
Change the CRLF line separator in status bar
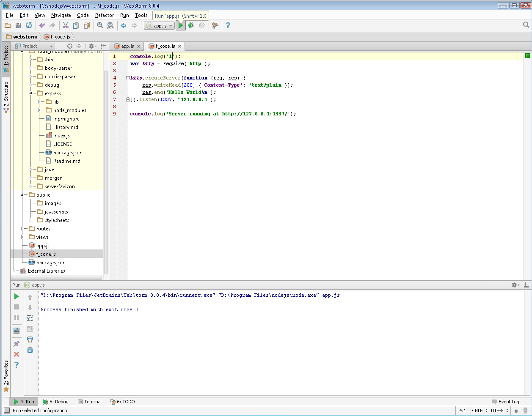(480, 411)
